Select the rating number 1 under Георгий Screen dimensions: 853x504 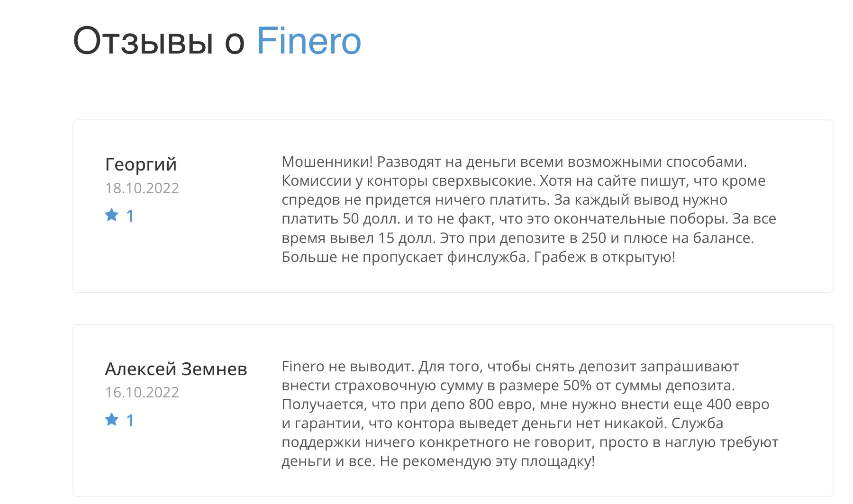click(x=130, y=216)
